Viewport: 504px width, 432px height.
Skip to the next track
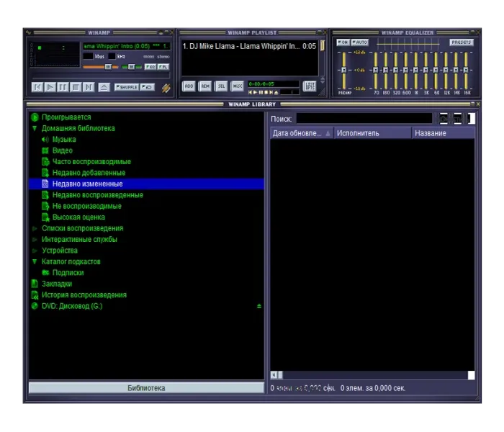[89, 87]
